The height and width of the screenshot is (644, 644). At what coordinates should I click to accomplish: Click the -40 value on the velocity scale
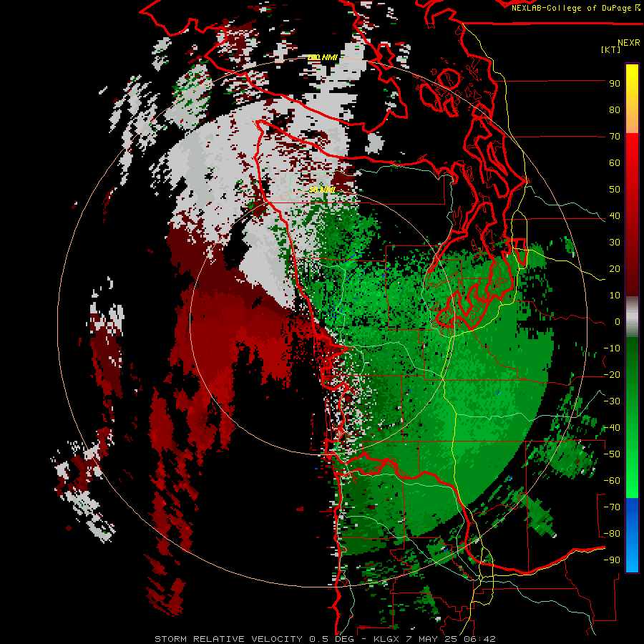612,428
